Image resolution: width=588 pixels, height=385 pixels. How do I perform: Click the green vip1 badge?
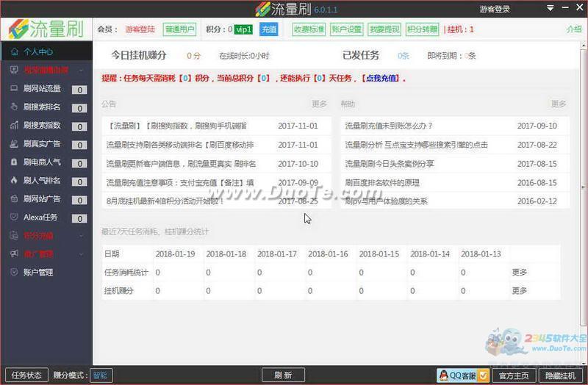(x=243, y=29)
